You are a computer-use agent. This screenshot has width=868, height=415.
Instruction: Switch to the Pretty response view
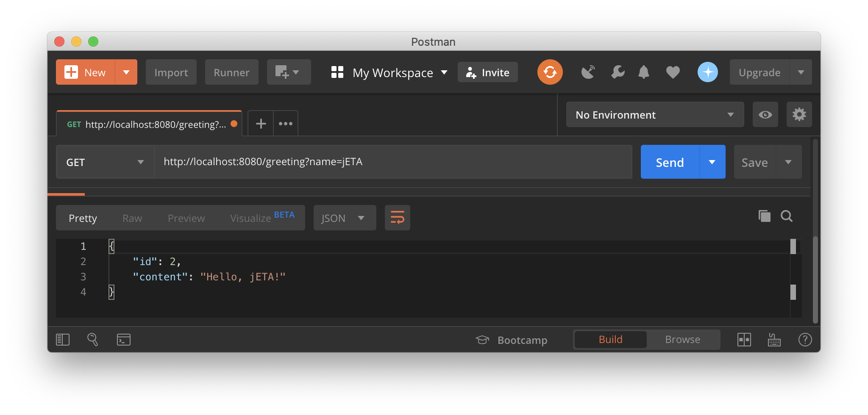(83, 218)
